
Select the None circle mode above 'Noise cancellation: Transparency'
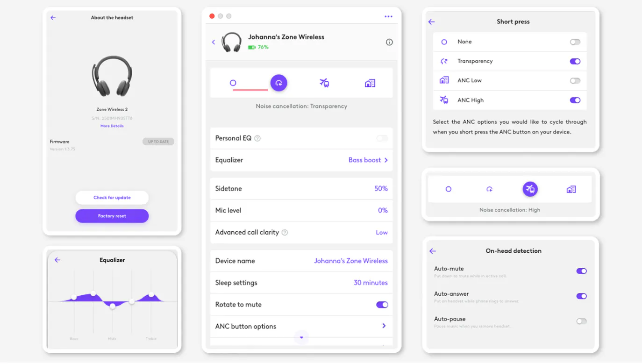click(233, 83)
